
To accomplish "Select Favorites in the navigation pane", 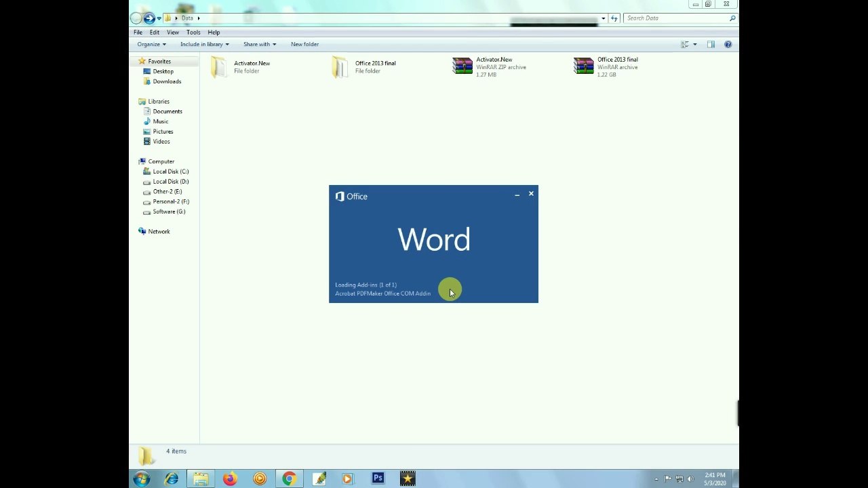I will tap(159, 62).
